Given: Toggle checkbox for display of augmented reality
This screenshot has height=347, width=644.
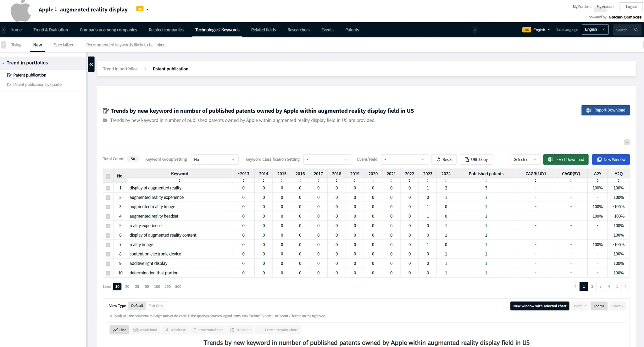Looking at the screenshot, I should coord(108,188).
